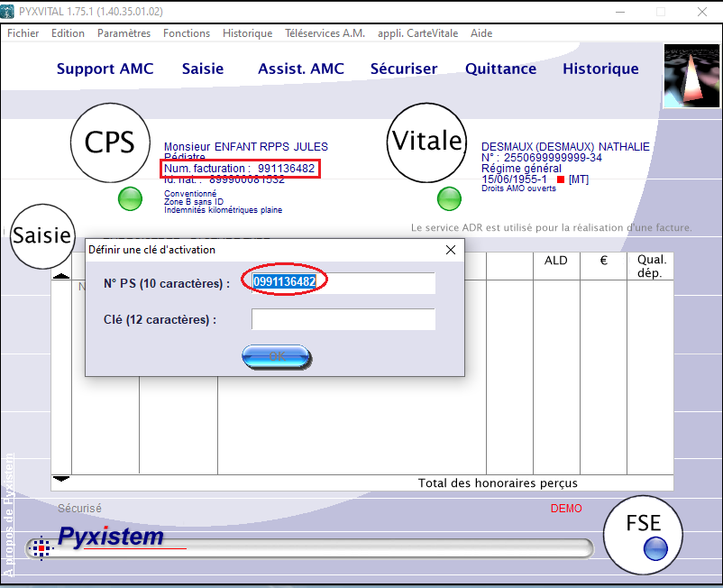The image size is (723, 588).
Task: Click the Qual. dép. column header
Action: 651,266
